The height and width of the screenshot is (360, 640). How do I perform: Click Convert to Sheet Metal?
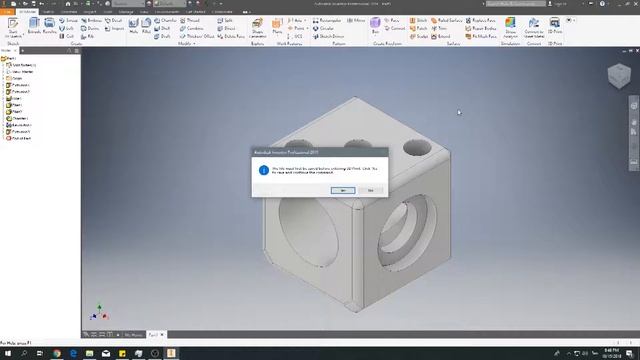click(533, 28)
